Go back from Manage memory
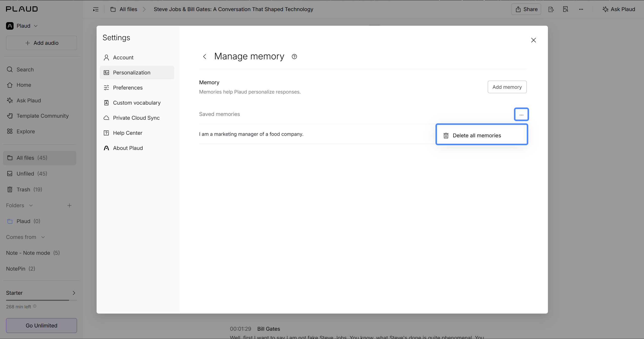The height and width of the screenshot is (339, 644). (205, 57)
